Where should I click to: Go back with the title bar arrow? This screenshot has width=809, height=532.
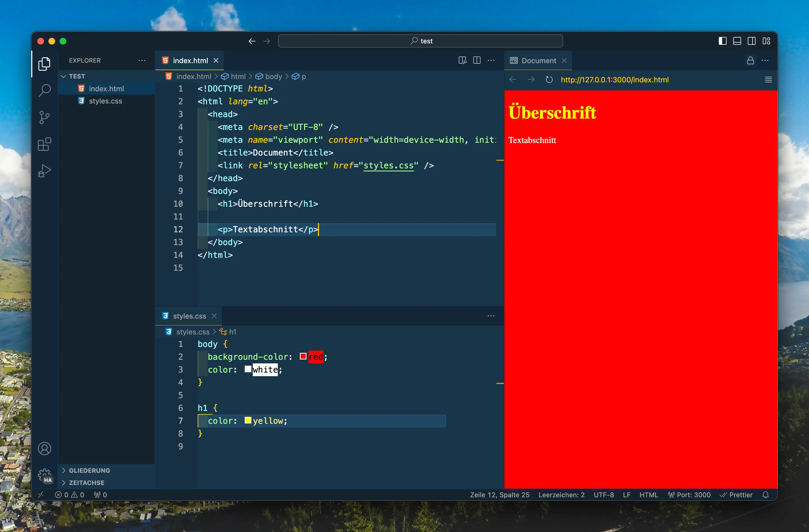tap(252, 41)
